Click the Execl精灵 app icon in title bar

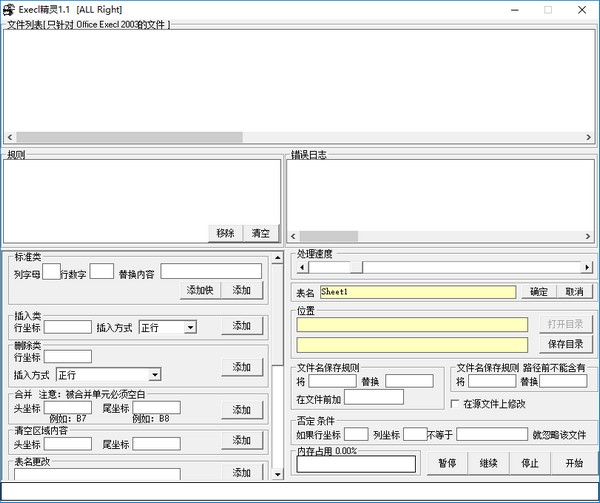(x=10, y=9)
